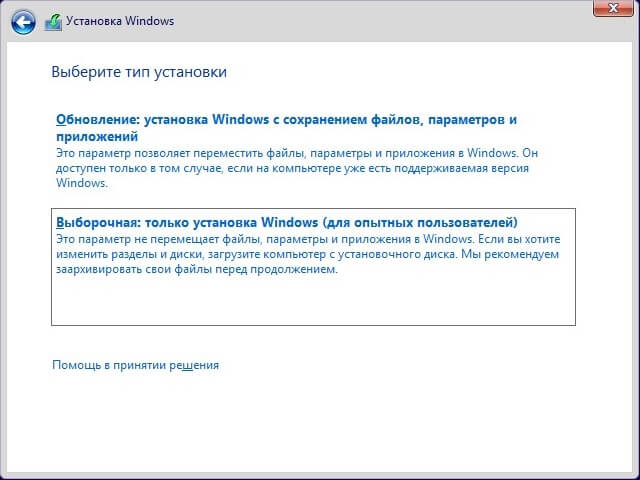Close the Установка Windows setup window
Image resolution: width=640 pixels, height=480 pixels.
click(x=610, y=10)
